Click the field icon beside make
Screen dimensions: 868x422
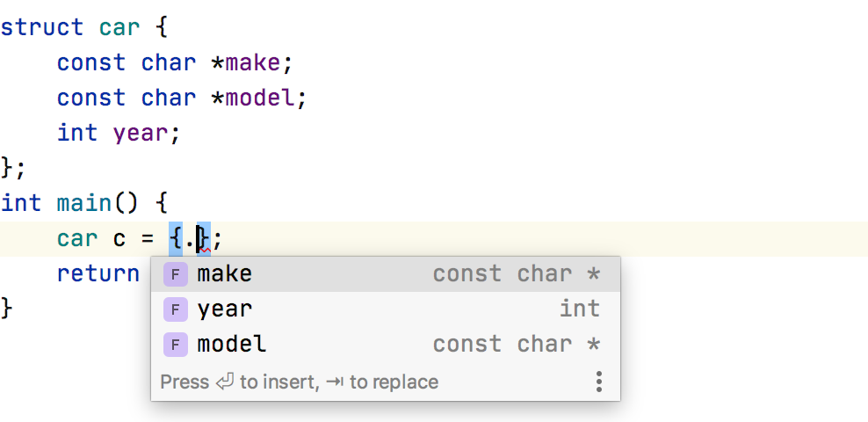click(x=176, y=274)
